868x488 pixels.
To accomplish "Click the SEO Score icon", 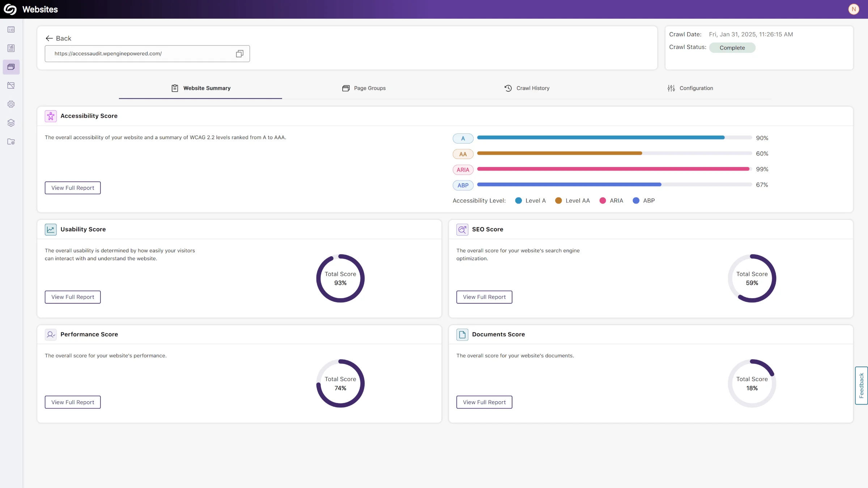I will pyautogui.click(x=462, y=230).
